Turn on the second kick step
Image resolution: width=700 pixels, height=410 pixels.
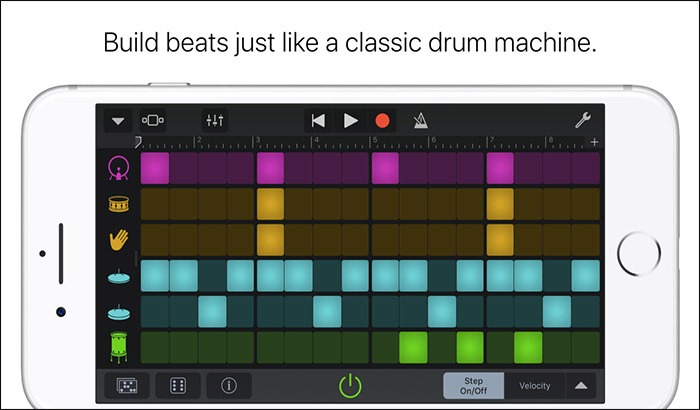pyautogui.click(x=183, y=168)
